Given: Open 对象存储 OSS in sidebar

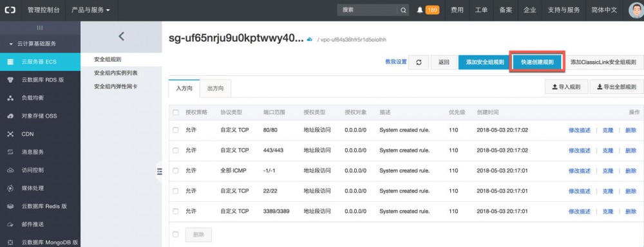Looking at the screenshot, I should pos(40,116).
